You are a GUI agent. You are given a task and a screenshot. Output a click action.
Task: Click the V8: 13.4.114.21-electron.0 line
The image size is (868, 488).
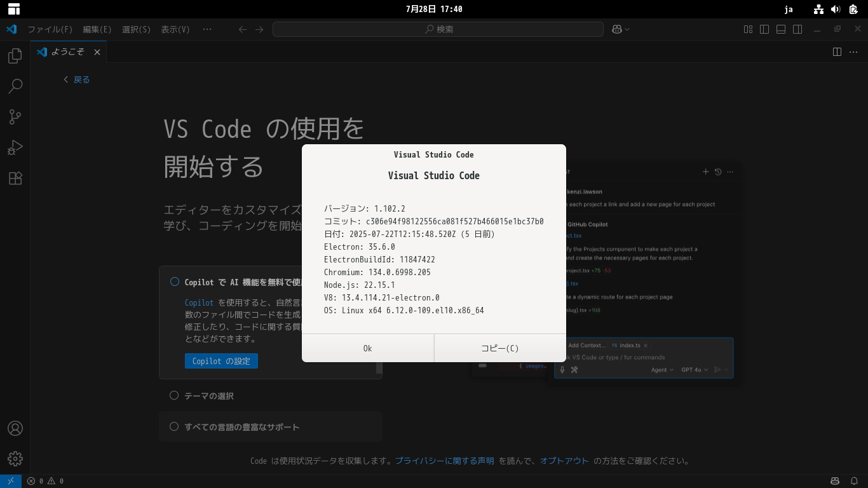pyautogui.click(x=382, y=297)
